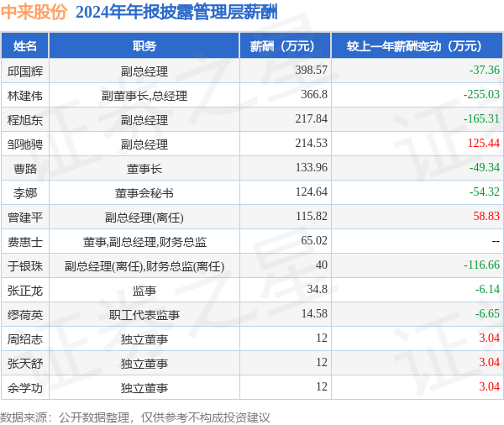
Task: Click the name cell '缪荷英'
Action: (24, 315)
